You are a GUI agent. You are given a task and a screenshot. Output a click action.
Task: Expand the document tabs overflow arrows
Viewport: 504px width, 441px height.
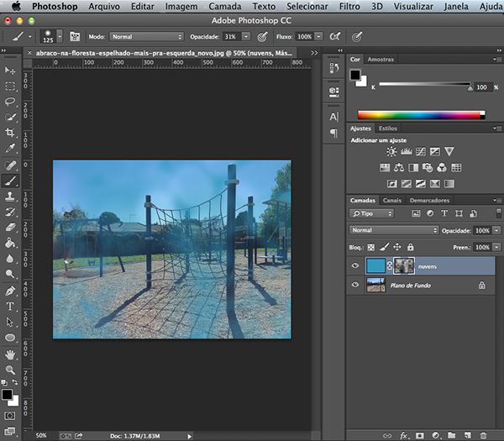click(314, 53)
